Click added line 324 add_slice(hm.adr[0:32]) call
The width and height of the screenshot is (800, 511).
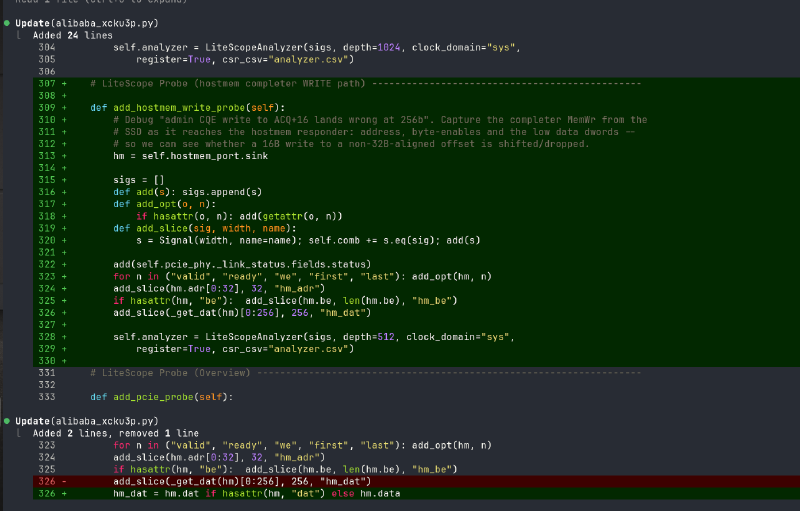coord(219,288)
